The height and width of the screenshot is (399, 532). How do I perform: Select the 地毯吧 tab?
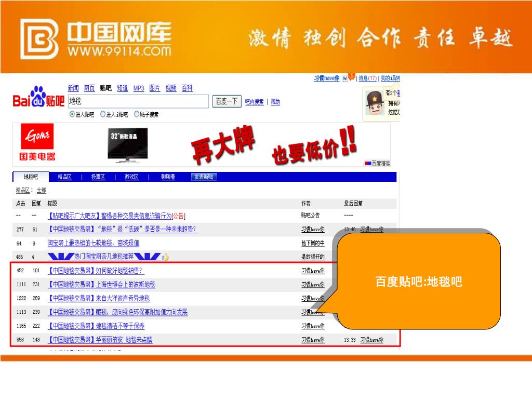pyautogui.click(x=31, y=177)
